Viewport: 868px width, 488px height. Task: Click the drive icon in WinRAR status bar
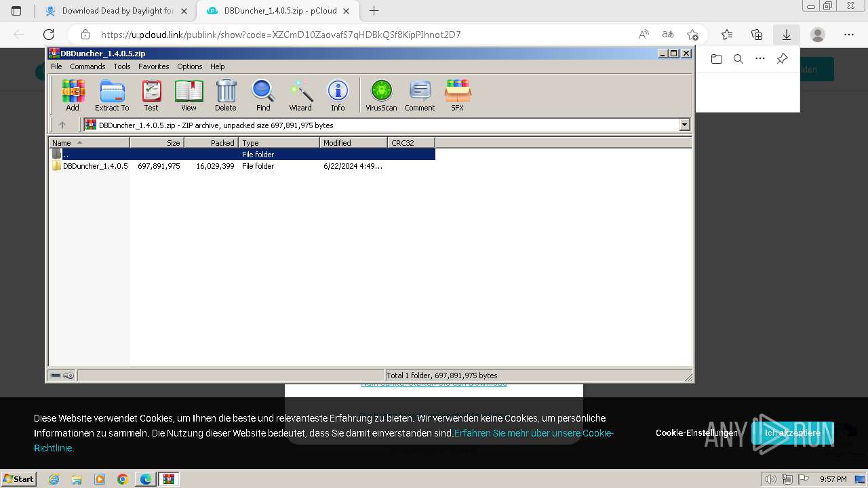(x=56, y=375)
